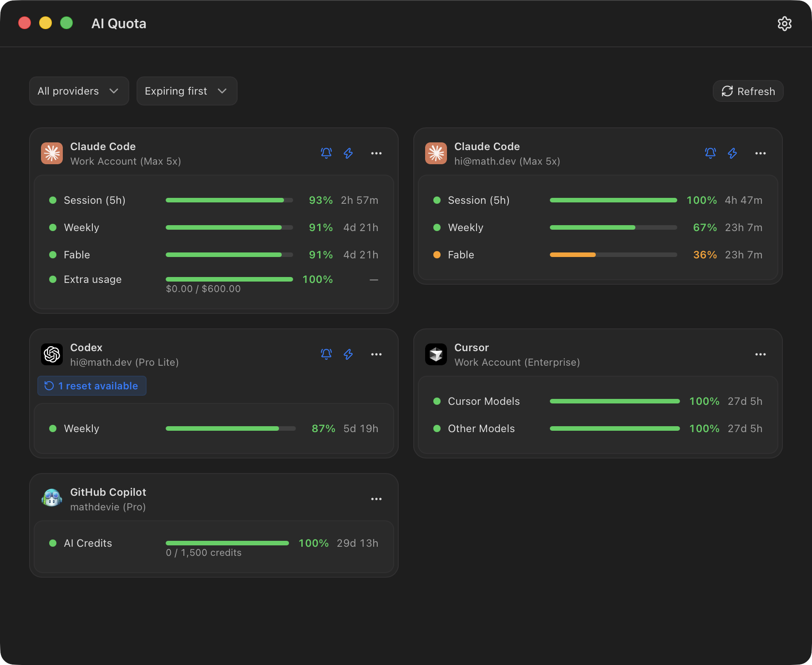Screen dimensions: 812x665
Task: Click the Cursor cube logo
Action: pos(436,354)
